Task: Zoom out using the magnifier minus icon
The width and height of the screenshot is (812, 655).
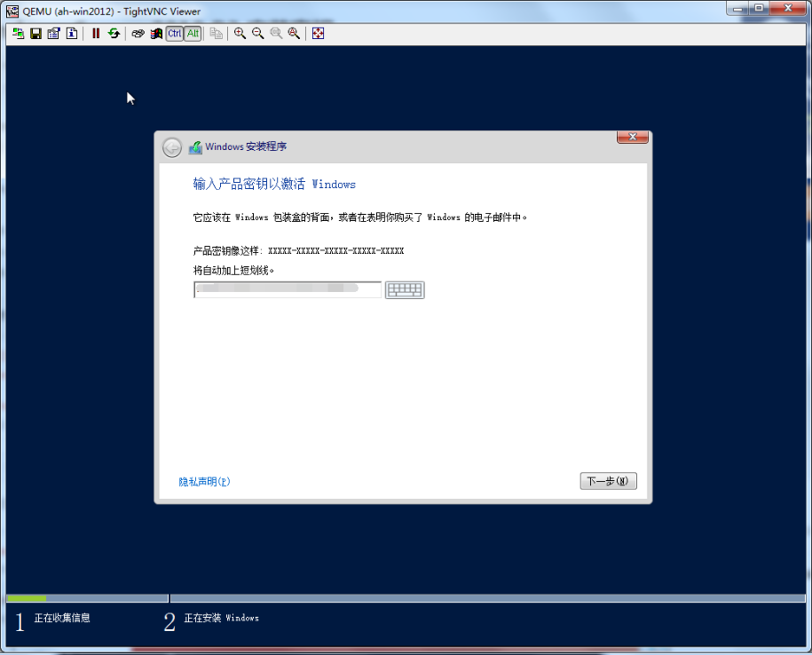Action: (x=257, y=34)
